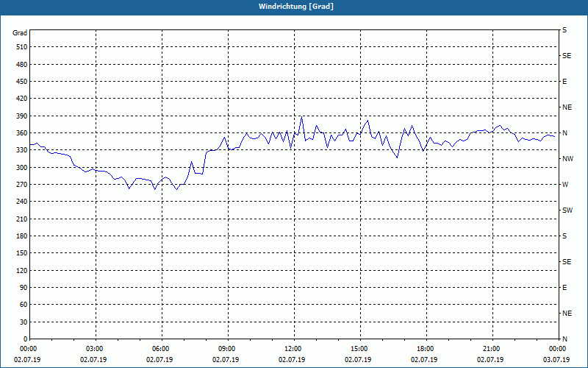Click the 450 y-axis value
Image resolution: width=588 pixels, height=368 pixels.
(22, 82)
